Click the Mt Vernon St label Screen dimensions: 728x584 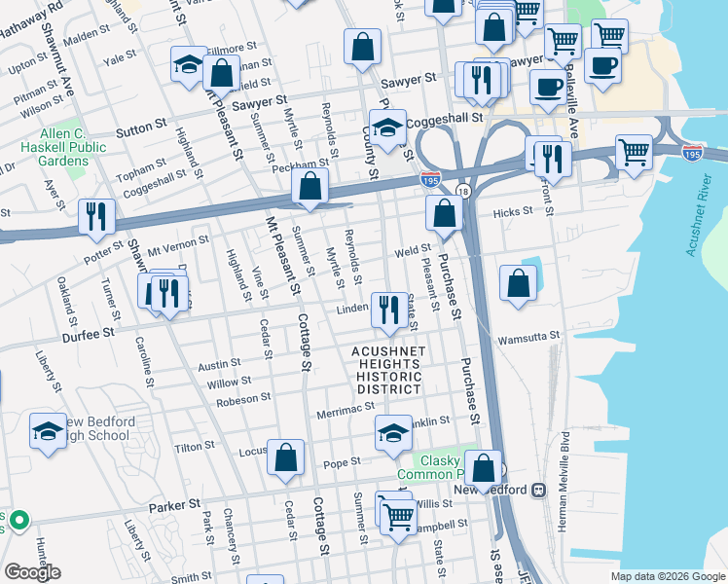[178, 245]
